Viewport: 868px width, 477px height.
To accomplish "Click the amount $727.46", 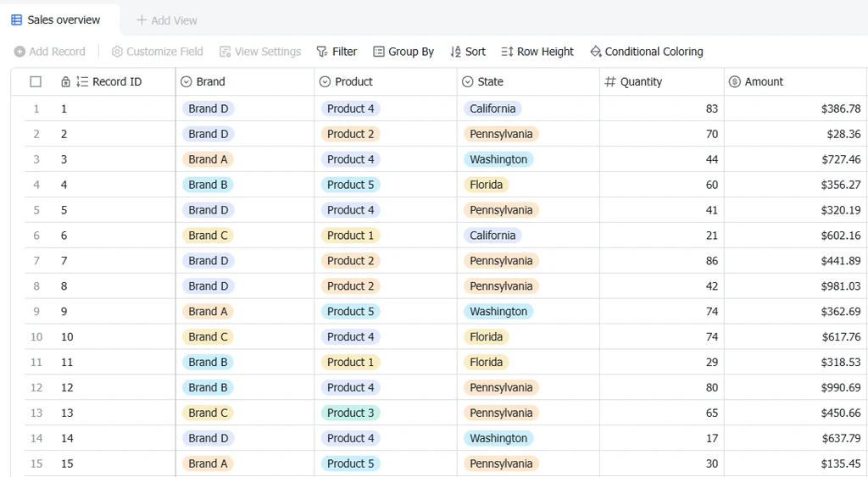I will tap(841, 160).
